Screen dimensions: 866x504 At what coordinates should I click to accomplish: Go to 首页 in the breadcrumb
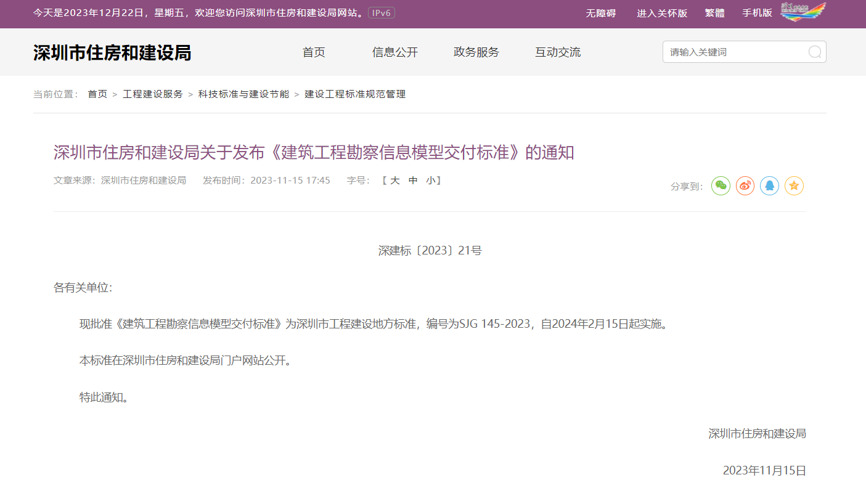click(x=97, y=94)
